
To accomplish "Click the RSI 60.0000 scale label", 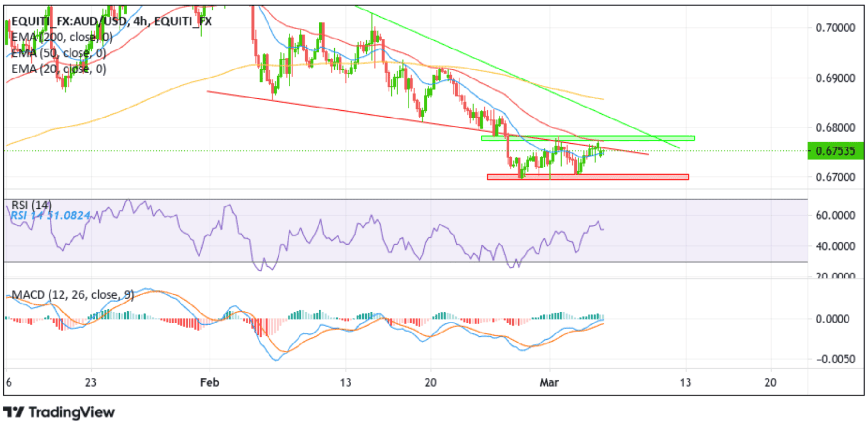I will click(x=836, y=215).
